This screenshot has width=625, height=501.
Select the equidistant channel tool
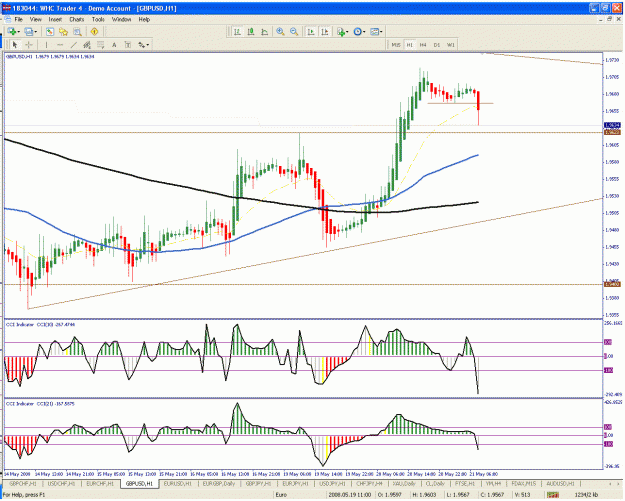87,45
